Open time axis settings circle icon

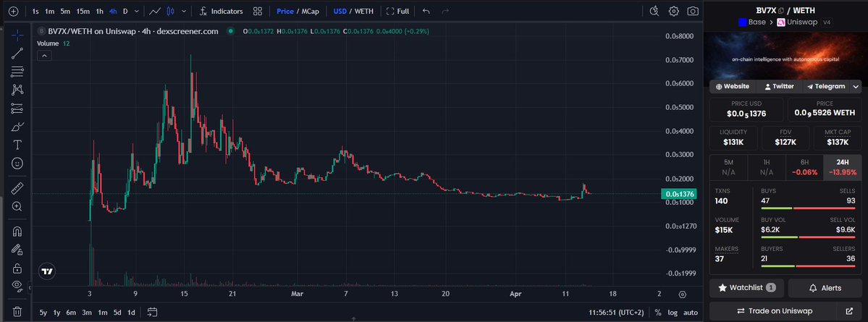pyautogui.click(x=683, y=295)
